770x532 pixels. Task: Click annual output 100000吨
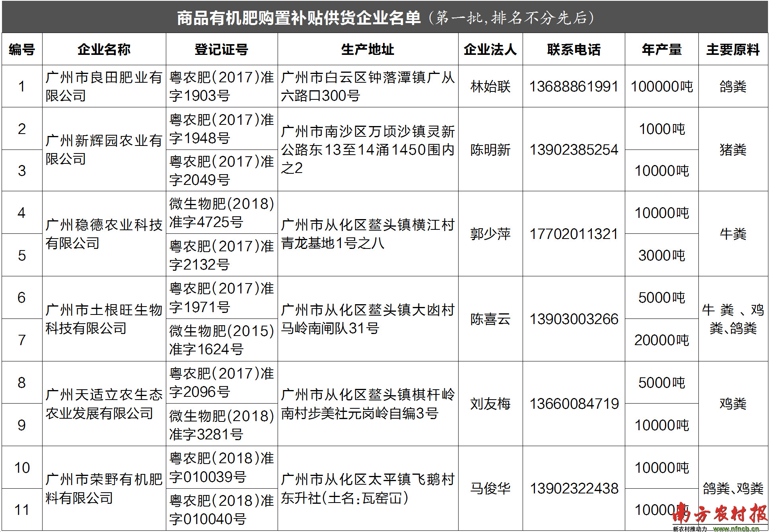(x=662, y=86)
